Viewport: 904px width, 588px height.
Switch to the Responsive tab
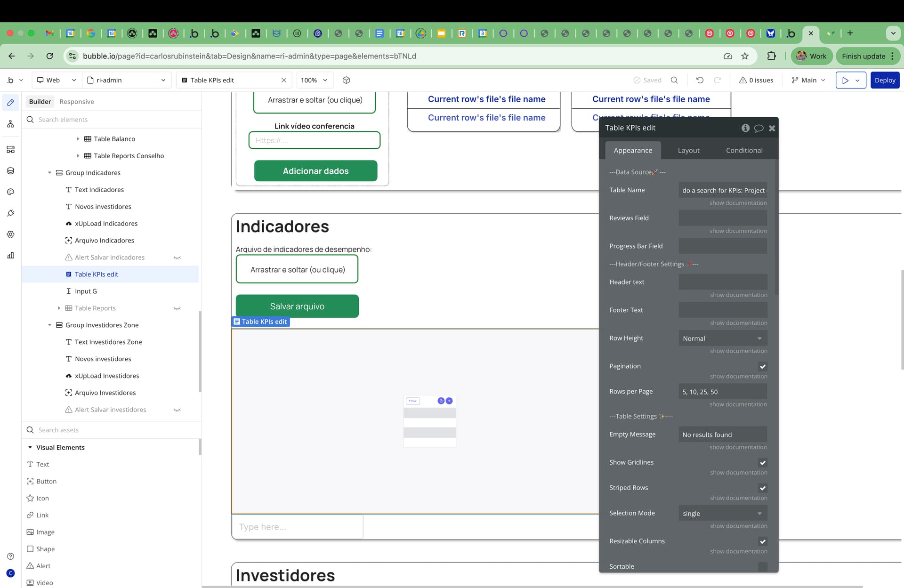(77, 102)
